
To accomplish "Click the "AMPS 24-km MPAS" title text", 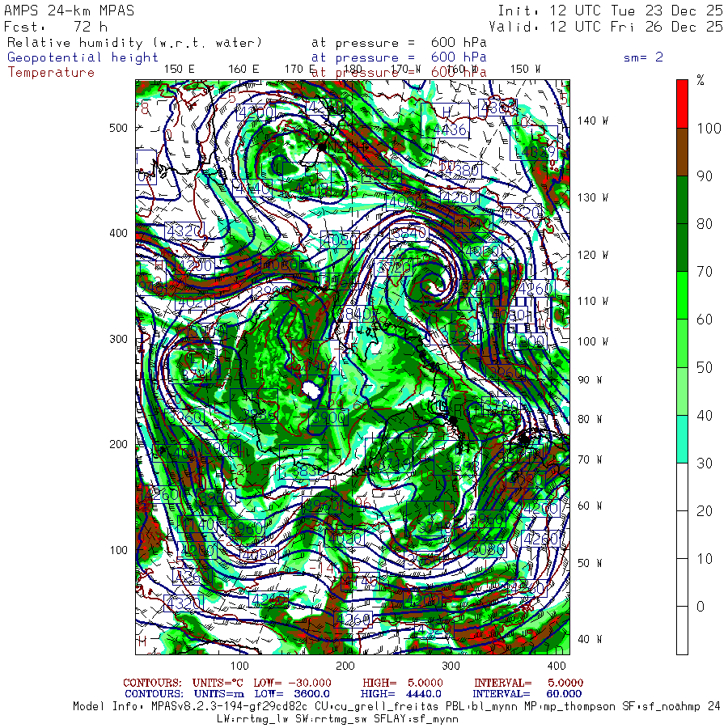I will [x=70, y=11].
